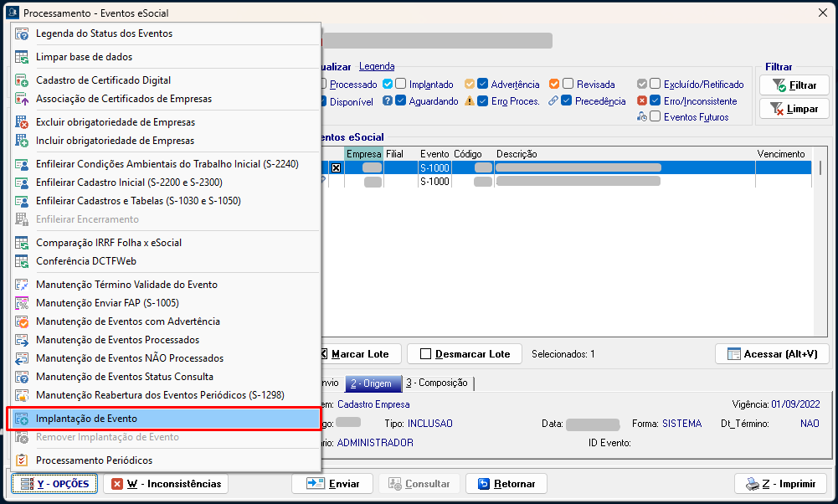The width and height of the screenshot is (838, 504).
Task: Click the Legenda do Status dos Eventos icon
Action: [22, 33]
